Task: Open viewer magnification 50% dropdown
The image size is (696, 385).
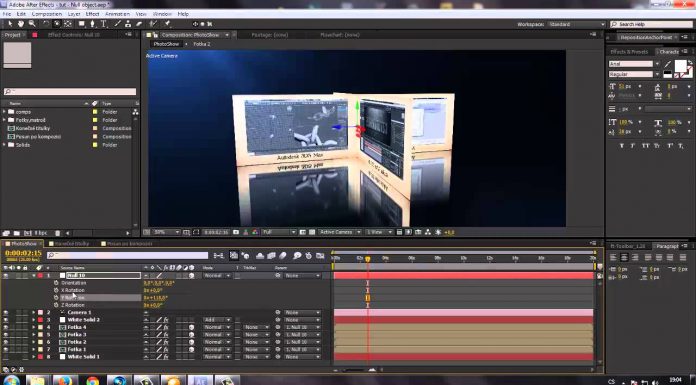Action: click(x=166, y=232)
